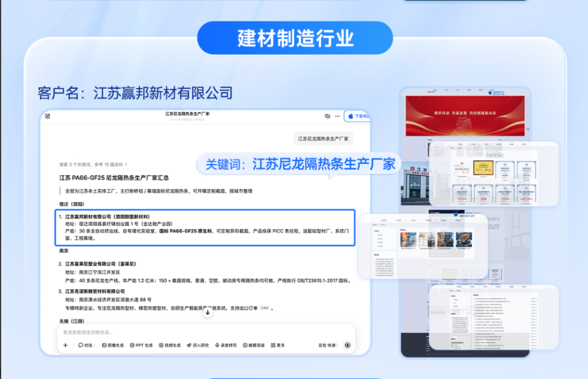Viewport: 588px width, 379px height.
Task: Open the 对话 mode dropdown
Action: point(86,346)
